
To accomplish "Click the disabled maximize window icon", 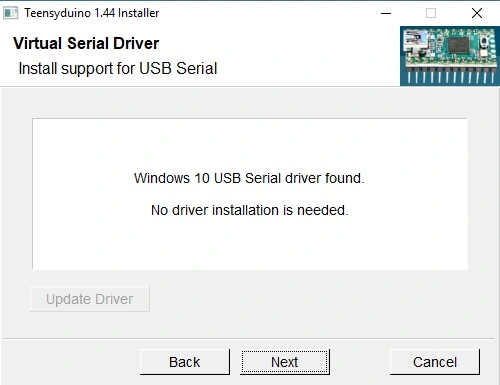I will [x=431, y=13].
